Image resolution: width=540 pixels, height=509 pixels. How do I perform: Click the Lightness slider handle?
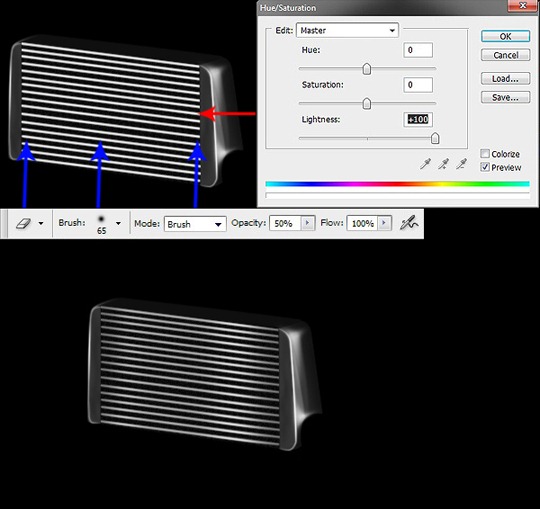[435, 138]
